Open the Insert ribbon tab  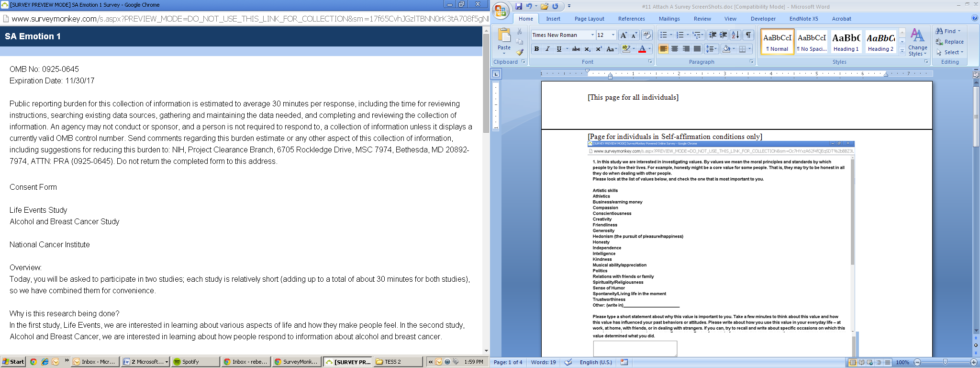click(x=553, y=19)
